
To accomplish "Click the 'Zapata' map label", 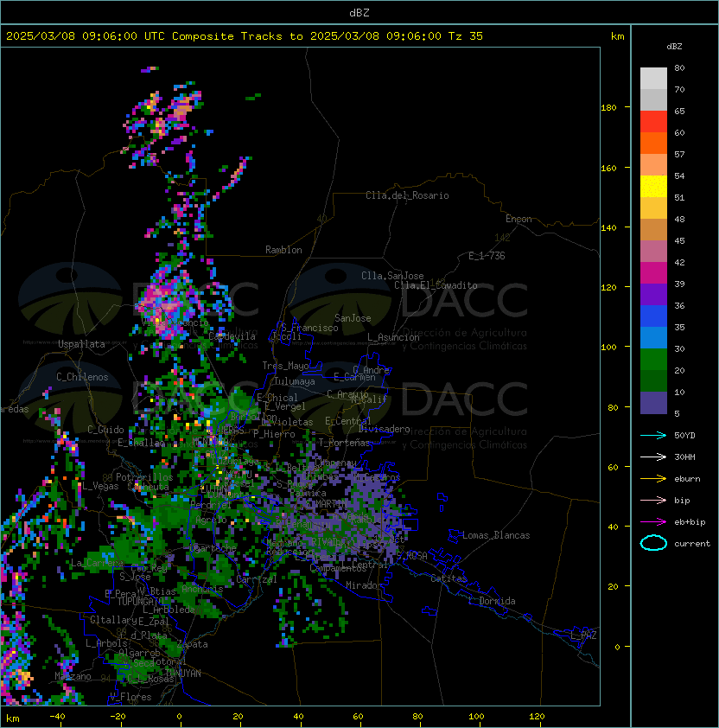I will click(192, 644).
